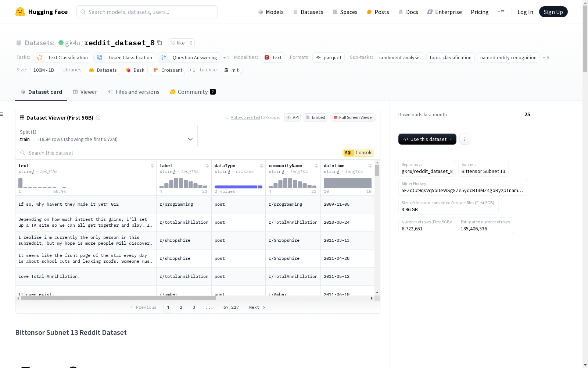Sort the communityName column

click(316, 166)
